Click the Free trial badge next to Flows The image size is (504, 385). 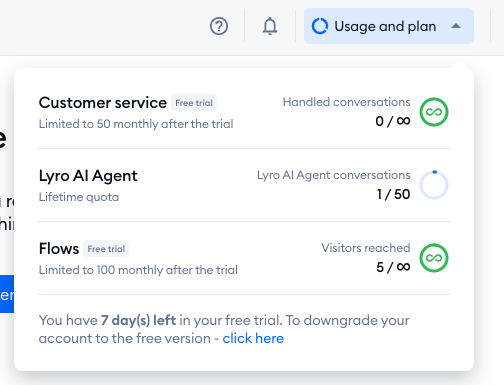(x=106, y=249)
